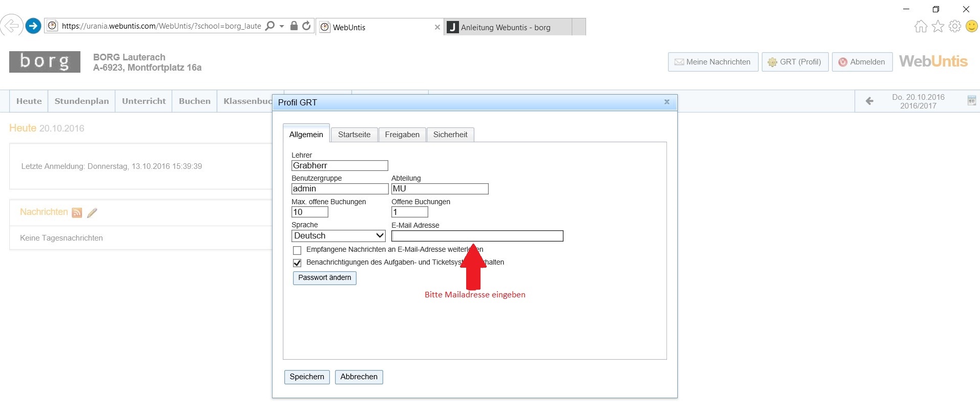Click the favorites star icon
The image size is (980, 412).
coord(938,26)
